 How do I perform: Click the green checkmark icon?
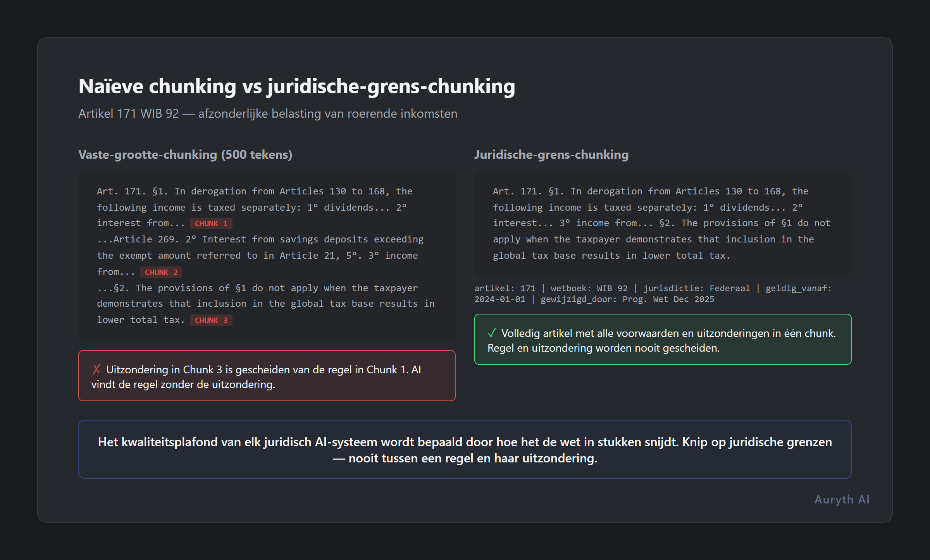[492, 332]
